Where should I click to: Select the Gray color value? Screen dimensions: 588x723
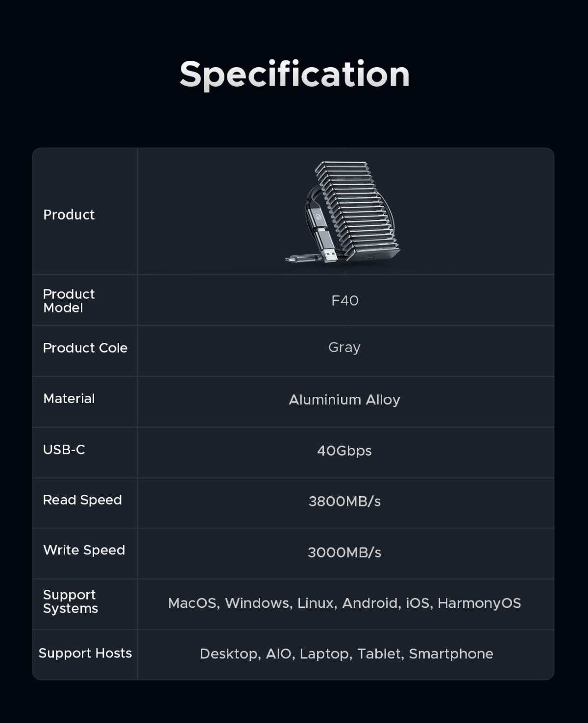coord(344,348)
